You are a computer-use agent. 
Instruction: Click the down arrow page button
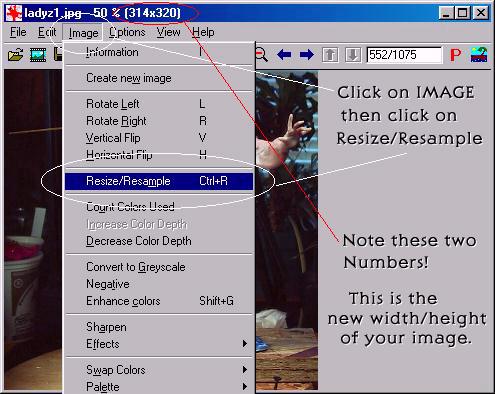tap(353, 55)
